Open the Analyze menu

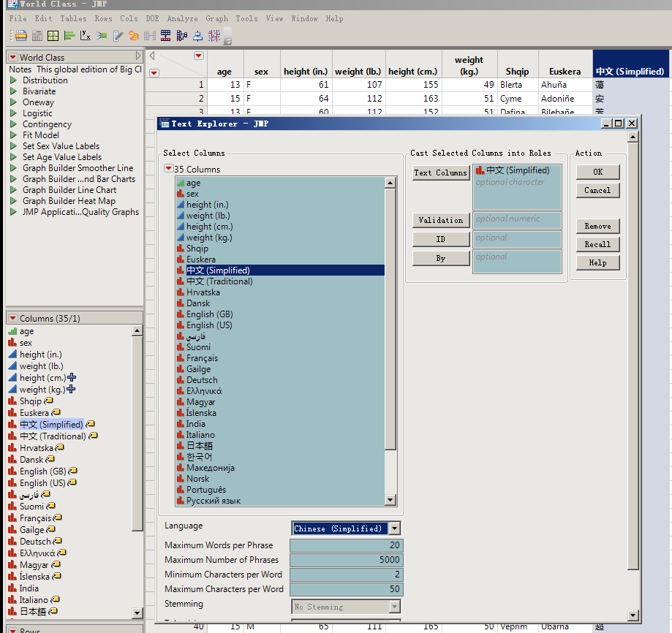coord(182,18)
